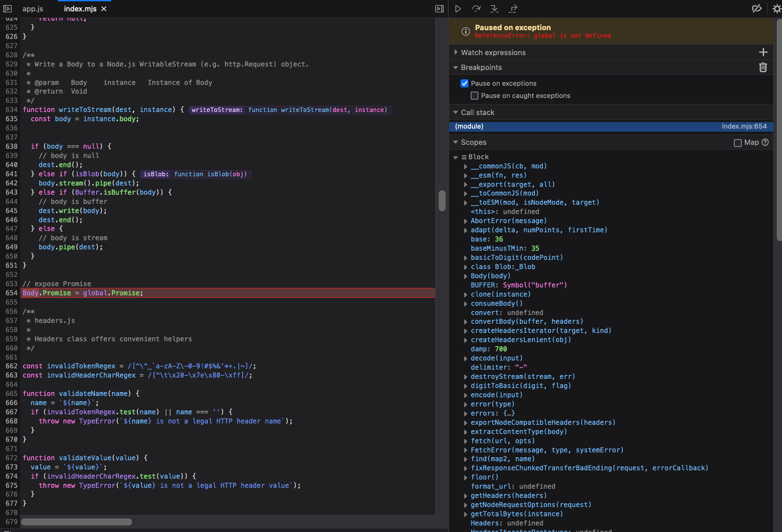Image resolution: width=782 pixels, height=532 pixels.
Task: Click the horizontal editor scrollbar thumb
Action: click(77, 522)
